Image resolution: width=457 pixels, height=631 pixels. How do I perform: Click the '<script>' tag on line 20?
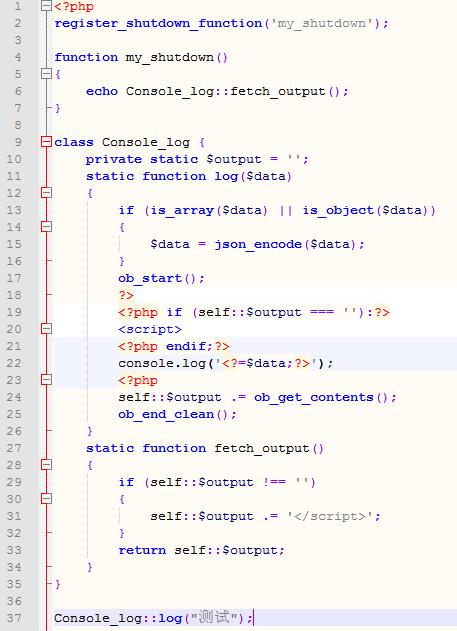[150, 329]
